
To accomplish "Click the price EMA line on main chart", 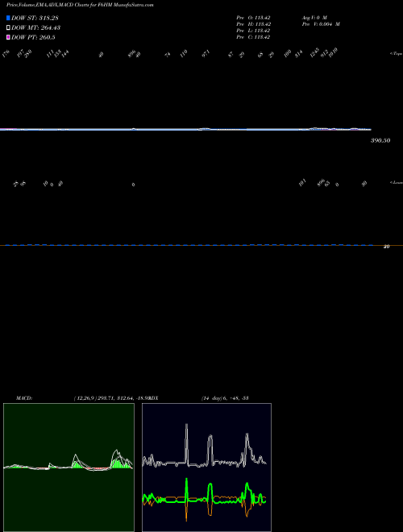I will [x=185, y=129].
